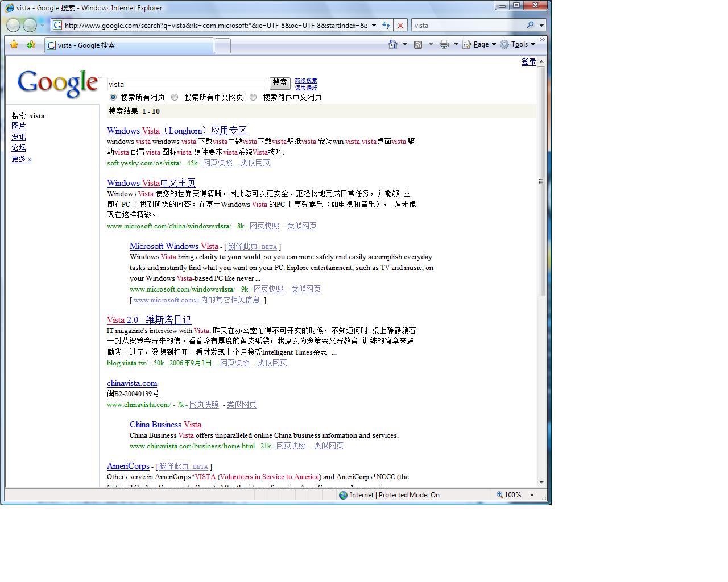Viewport: 728px width, 582px height.
Task: Select the 搜索所有中文网页 radio button
Action: pyautogui.click(x=175, y=97)
